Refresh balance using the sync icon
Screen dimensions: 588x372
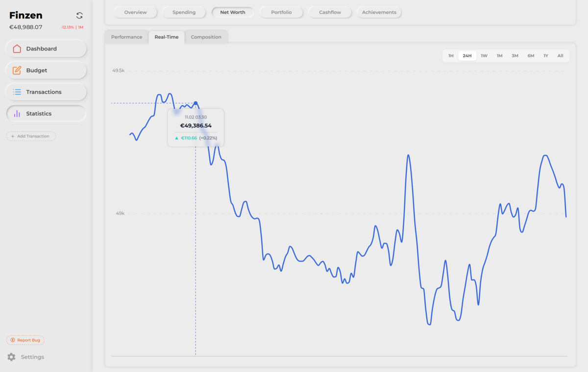79,15
